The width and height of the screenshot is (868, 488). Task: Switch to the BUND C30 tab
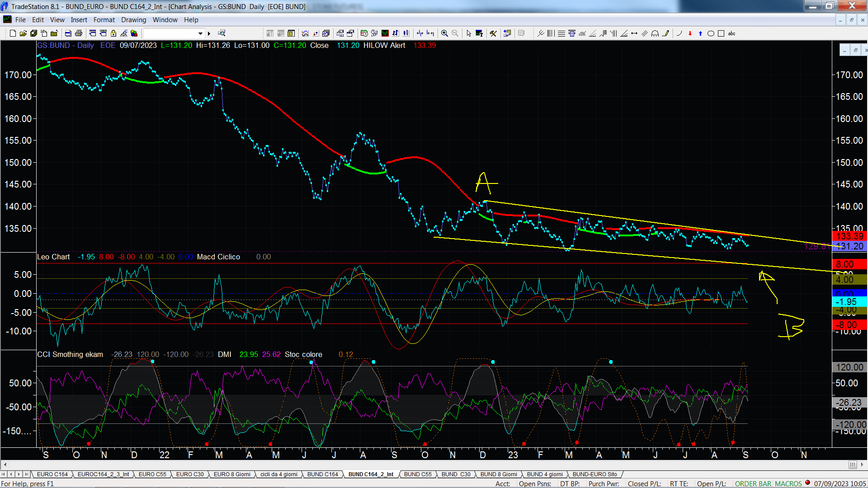click(456, 474)
